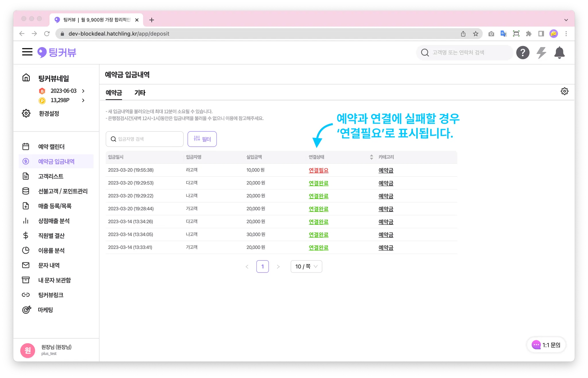Open the 1:1 문의 chat button

pos(546,345)
